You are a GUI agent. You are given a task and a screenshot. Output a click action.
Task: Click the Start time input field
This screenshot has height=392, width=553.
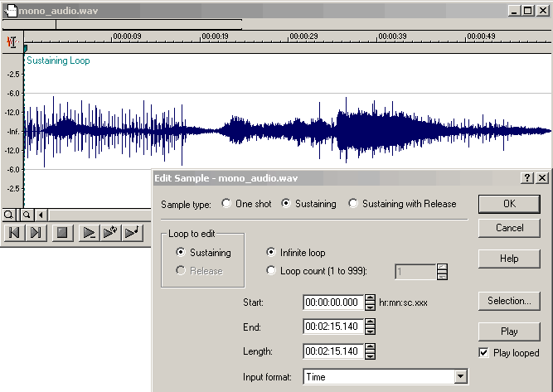click(x=332, y=302)
